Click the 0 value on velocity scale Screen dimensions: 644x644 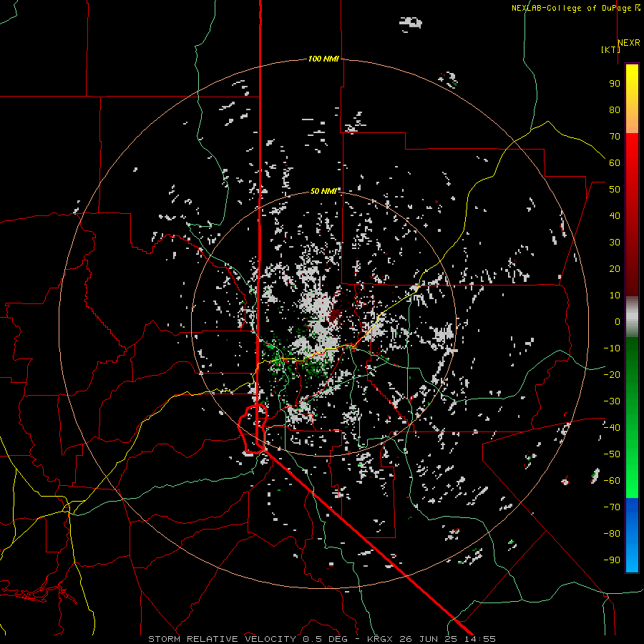pyautogui.click(x=618, y=321)
